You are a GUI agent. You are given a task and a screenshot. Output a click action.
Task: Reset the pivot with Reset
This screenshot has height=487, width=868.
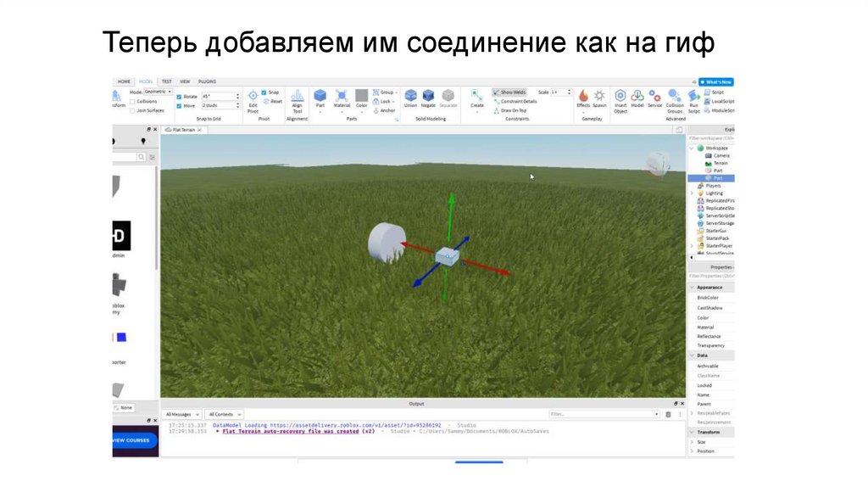coord(273,102)
